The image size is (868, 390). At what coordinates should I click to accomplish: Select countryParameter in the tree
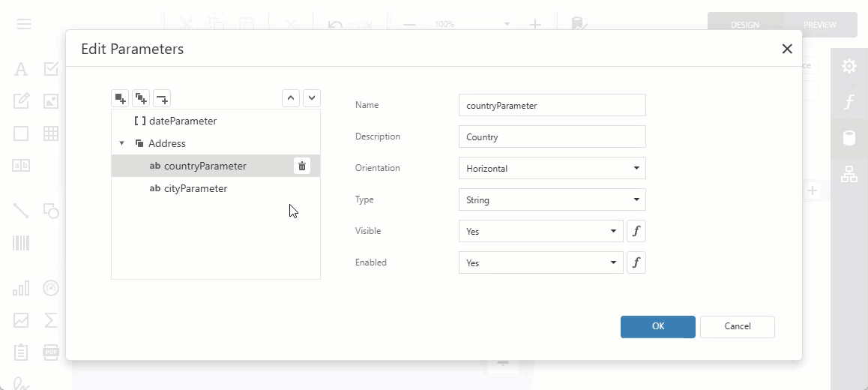pos(216,166)
